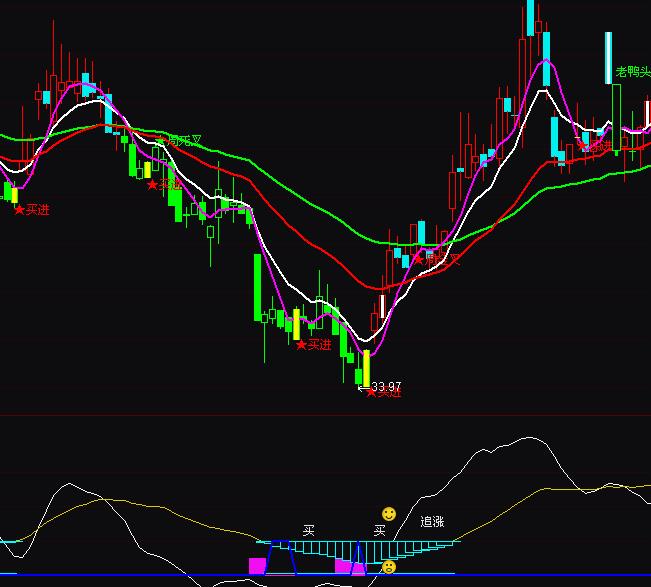Screen dimensions: 651x587
Task: Click the 33.97 low price label
Action: 386,386
